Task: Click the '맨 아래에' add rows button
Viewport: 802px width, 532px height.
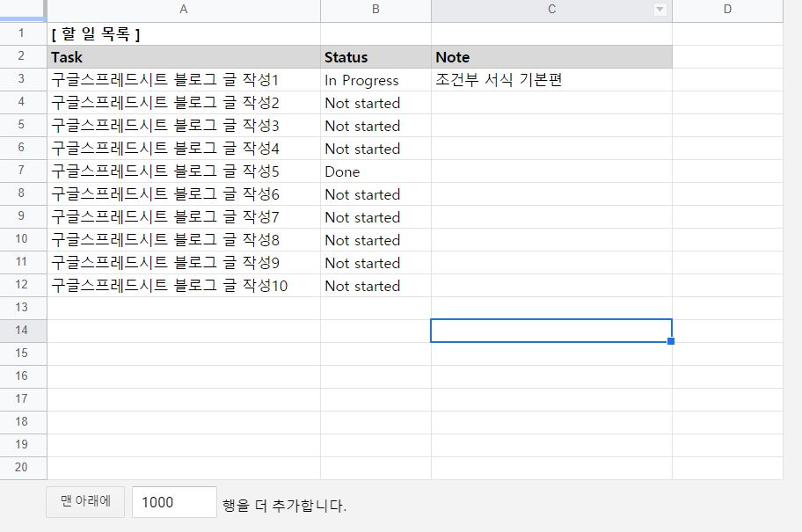Action: coord(85,502)
